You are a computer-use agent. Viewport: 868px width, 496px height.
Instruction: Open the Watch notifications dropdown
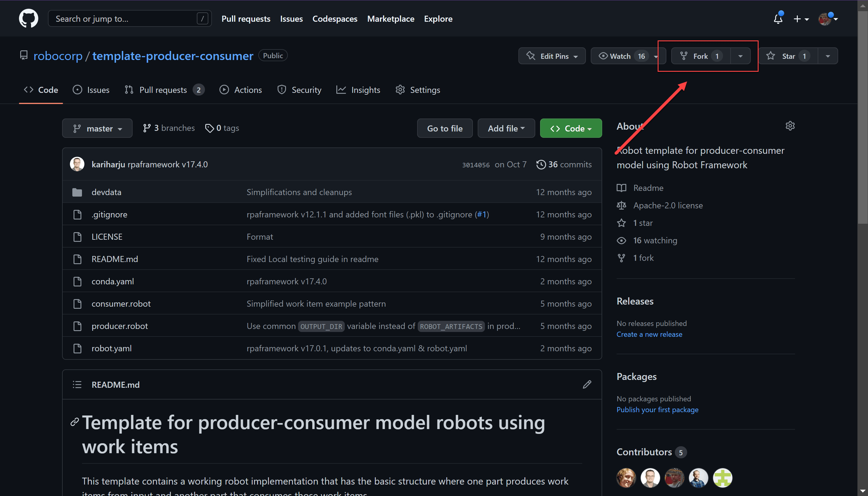click(628, 56)
